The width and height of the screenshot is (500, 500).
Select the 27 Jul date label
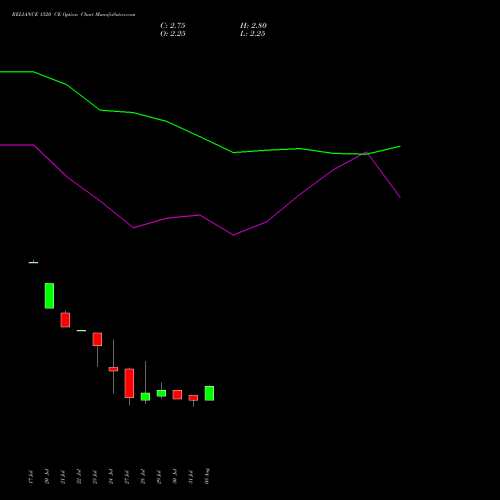127,477
